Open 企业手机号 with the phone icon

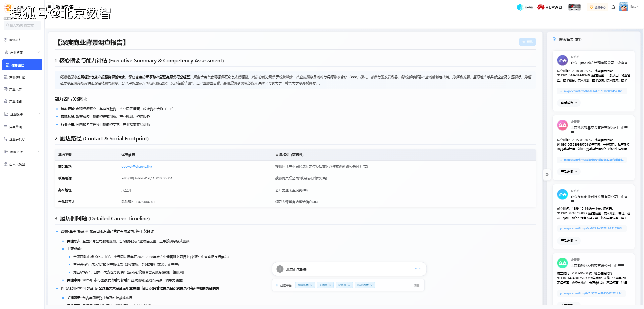click(x=17, y=139)
